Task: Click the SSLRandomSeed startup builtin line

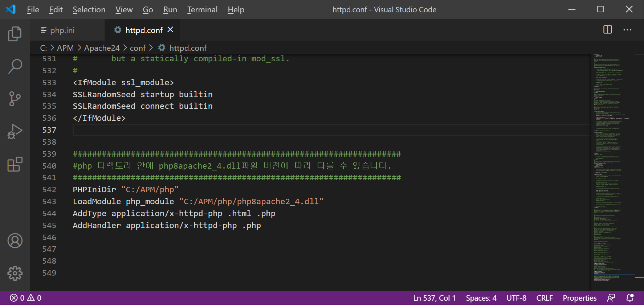Action: pos(143,94)
